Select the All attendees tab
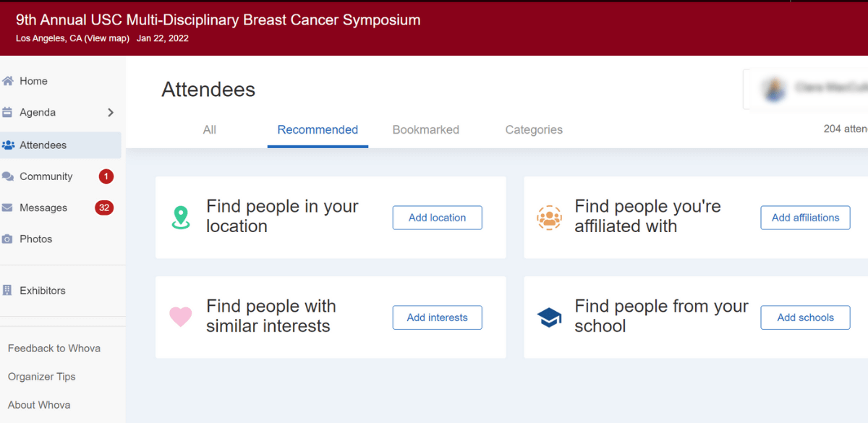This screenshot has width=868, height=423. [209, 129]
